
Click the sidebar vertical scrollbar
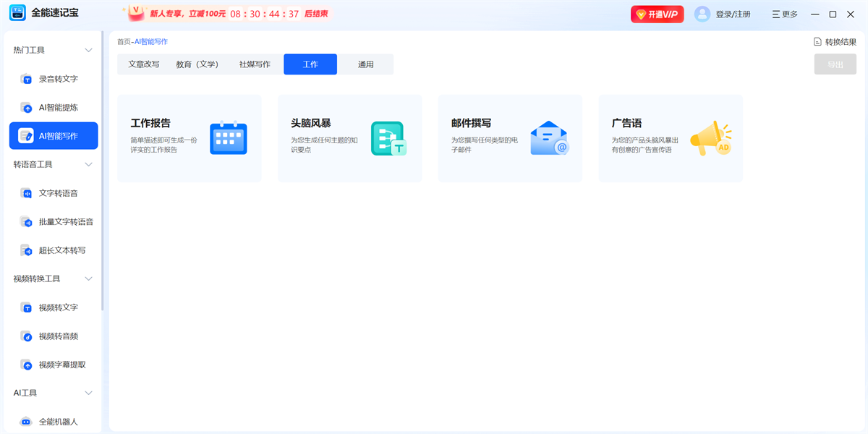coord(103,174)
